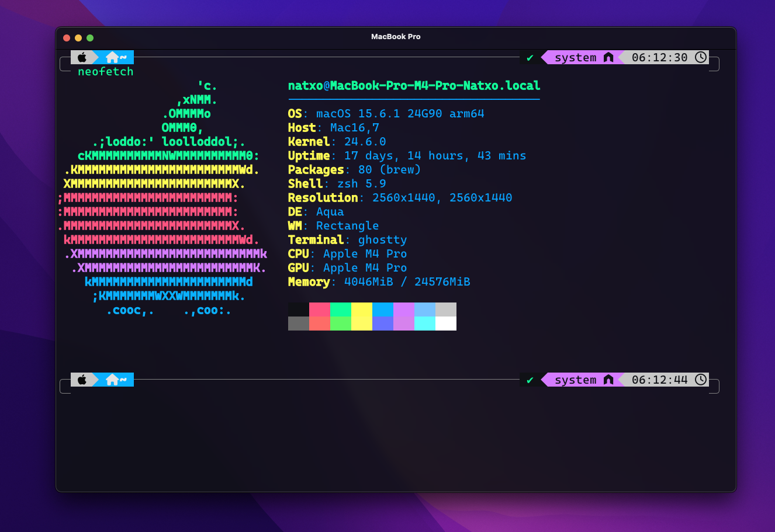775x532 pixels.
Task: Click the white color block in the bottom palette row
Action: coord(446,324)
